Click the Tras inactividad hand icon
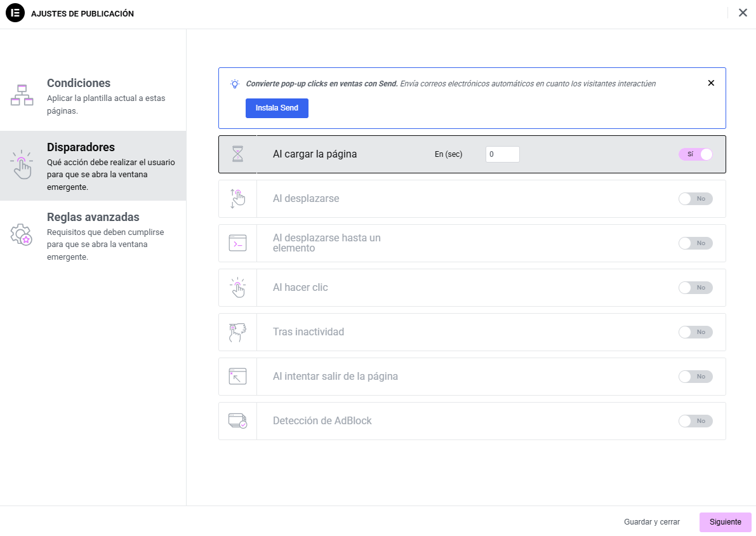The image size is (756, 536). click(x=237, y=332)
